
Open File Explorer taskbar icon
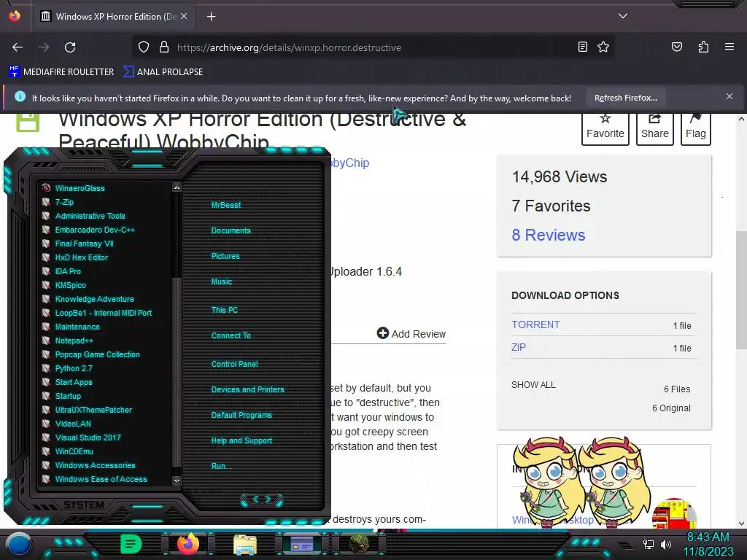(x=245, y=544)
